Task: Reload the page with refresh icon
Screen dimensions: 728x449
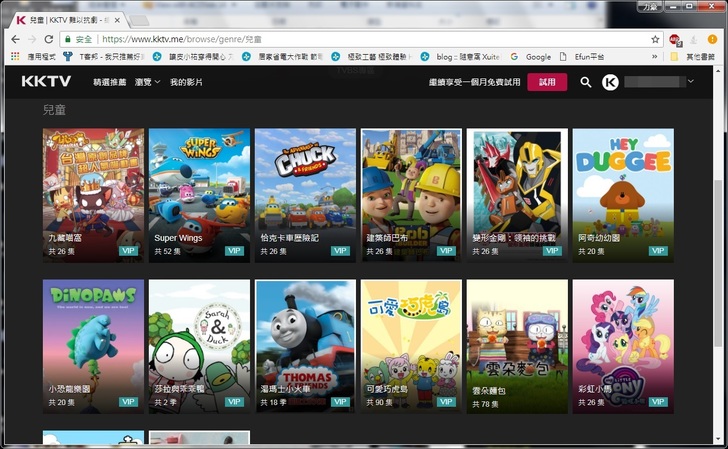Action: coord(48,39)
